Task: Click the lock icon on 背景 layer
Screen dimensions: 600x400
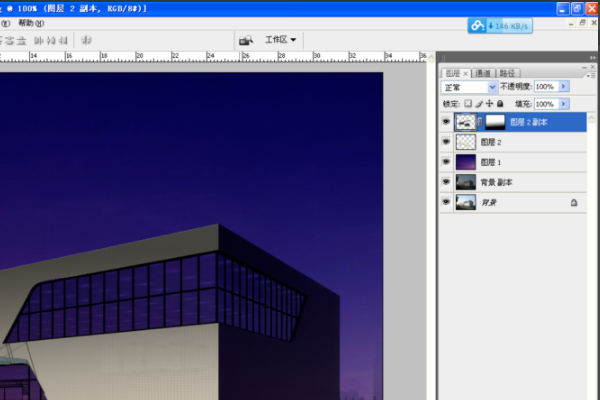Action: click(574, 202)
